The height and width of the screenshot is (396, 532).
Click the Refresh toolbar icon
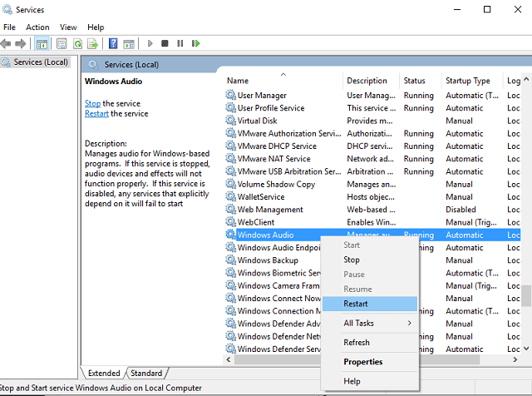tap(77, 43)
